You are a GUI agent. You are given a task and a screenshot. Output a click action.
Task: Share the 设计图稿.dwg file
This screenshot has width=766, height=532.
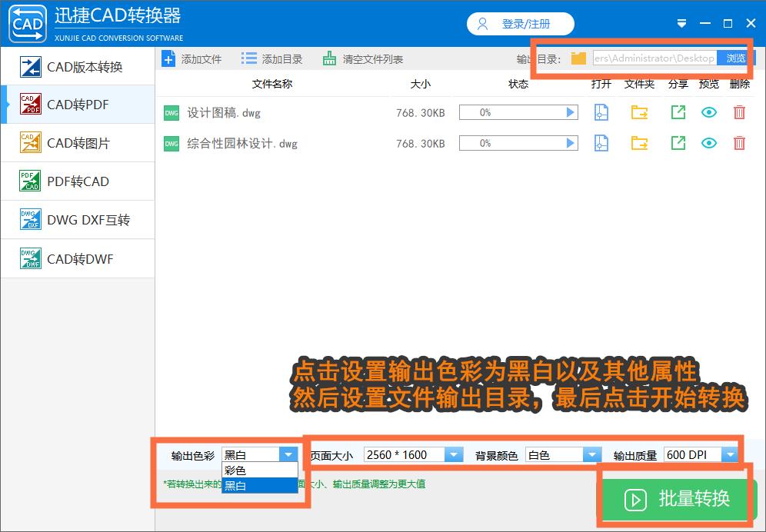[x=678, y=112]
